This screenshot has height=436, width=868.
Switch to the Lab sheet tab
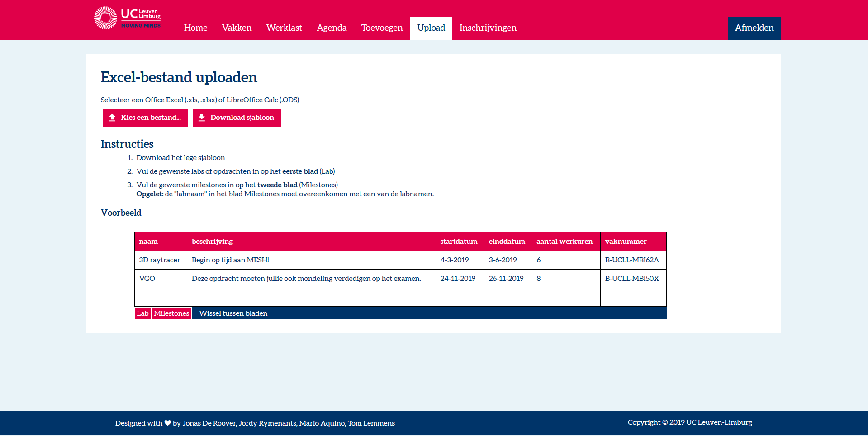click(x=142, y=313)
